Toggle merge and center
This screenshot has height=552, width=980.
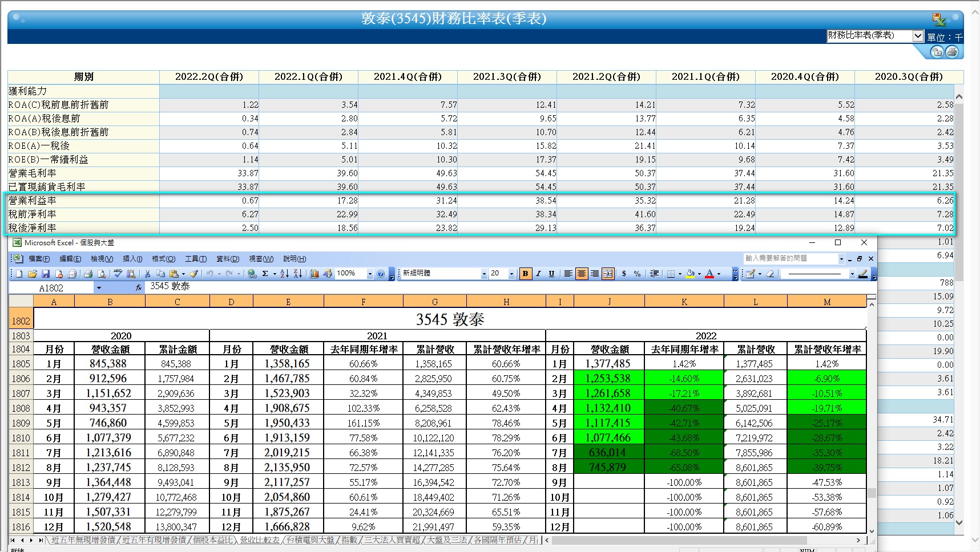pyautogui.click(x=608, y=274)
